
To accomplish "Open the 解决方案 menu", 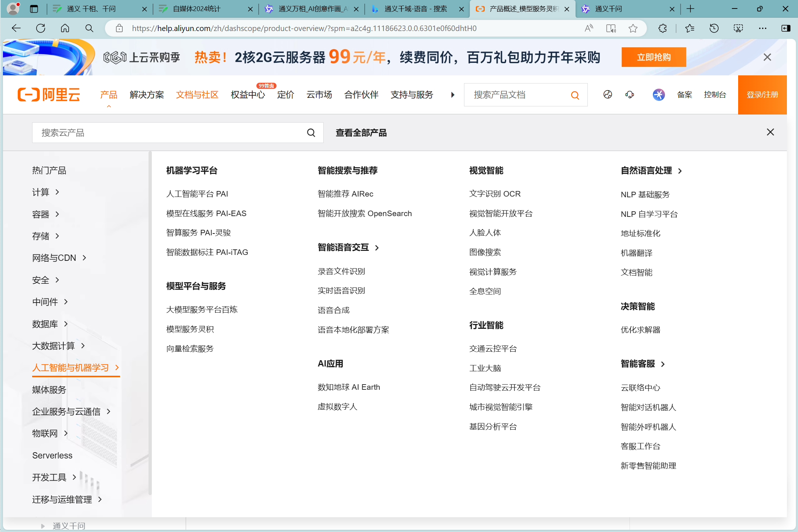I will 147,95.
